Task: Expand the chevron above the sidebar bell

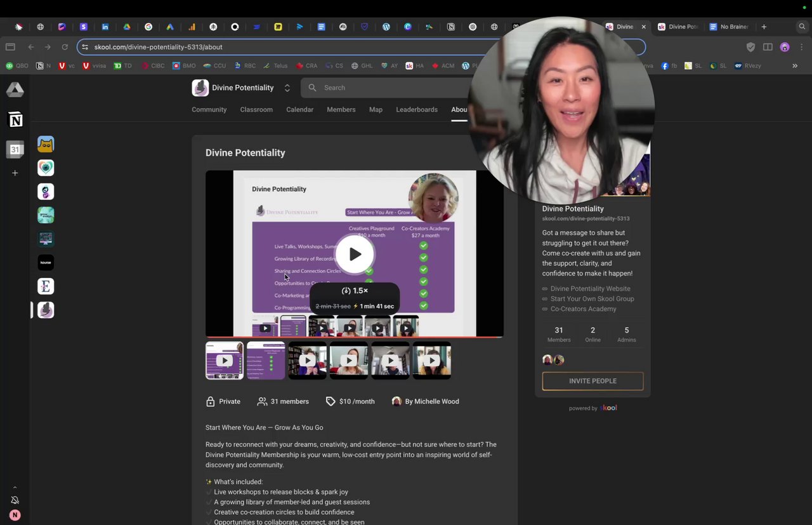Action: pyautogui.click(x=15, y=488)
